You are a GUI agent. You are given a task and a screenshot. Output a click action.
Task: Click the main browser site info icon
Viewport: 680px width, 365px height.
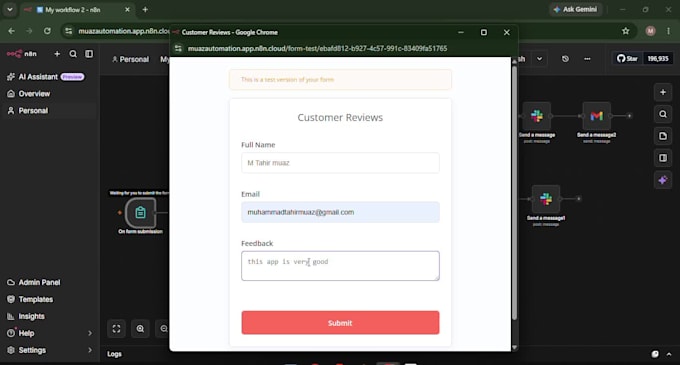tap(69, 31)
